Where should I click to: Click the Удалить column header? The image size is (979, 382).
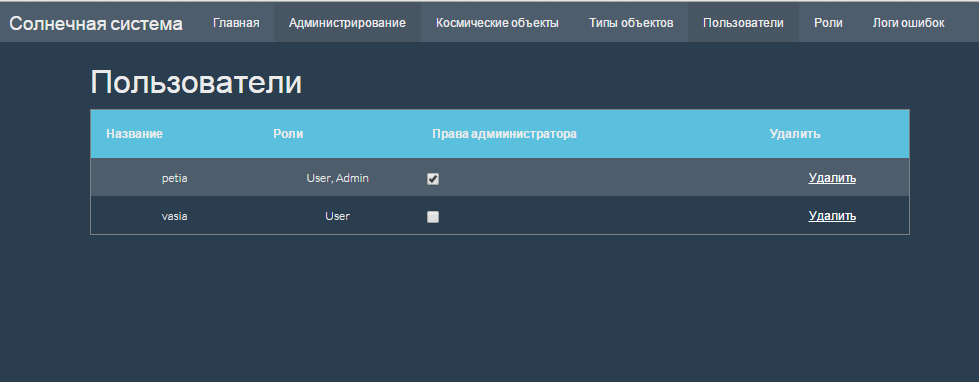coord(794,134)
